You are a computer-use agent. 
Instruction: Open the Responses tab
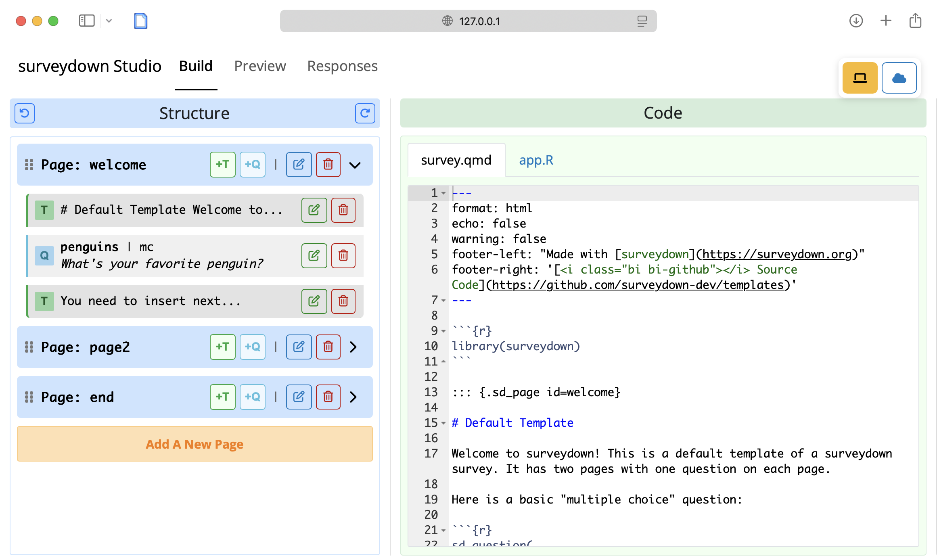point(342,66)
